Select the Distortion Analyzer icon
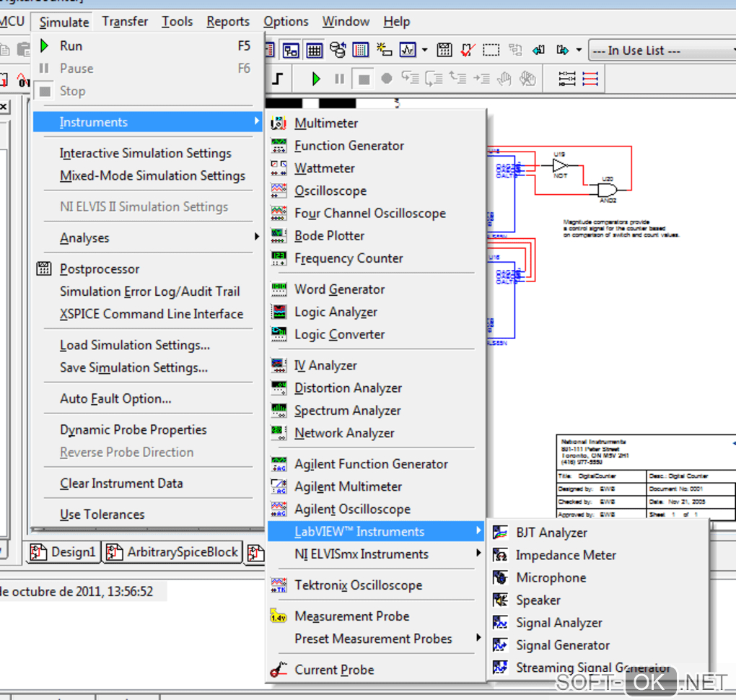This screenshot has width=736, height=700. 279,388
